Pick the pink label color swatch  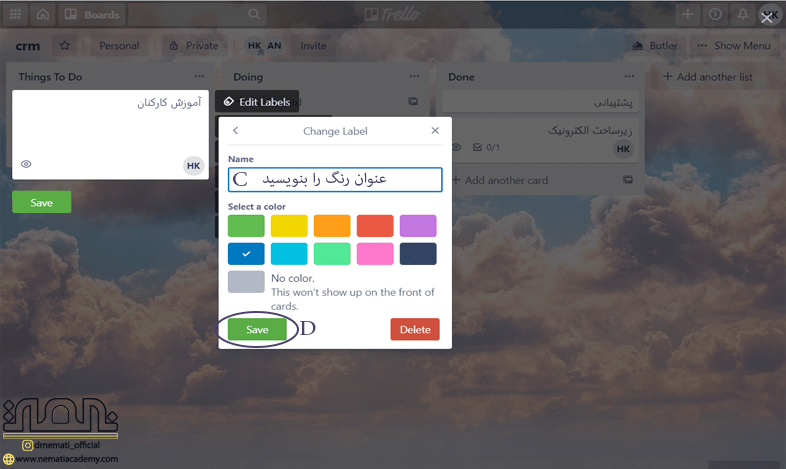pos(375,254)
